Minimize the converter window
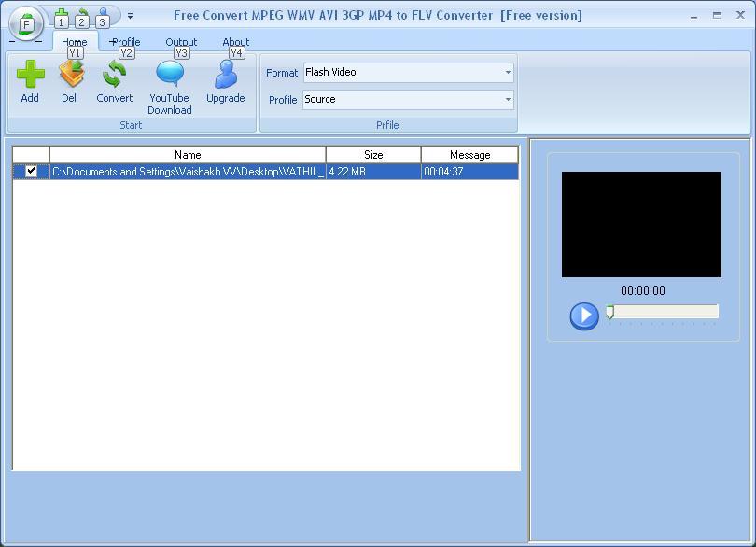Viewport: 756px width, 547px height. [693, 16]
